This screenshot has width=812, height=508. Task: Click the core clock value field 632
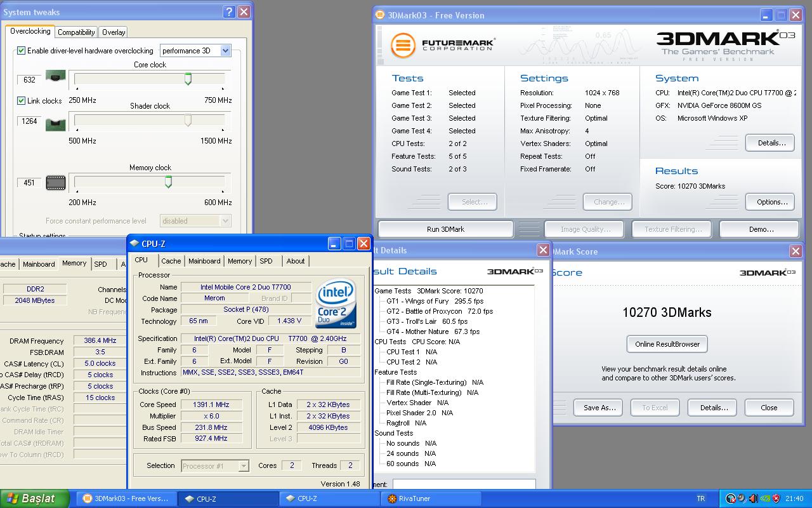pos(29,80)
